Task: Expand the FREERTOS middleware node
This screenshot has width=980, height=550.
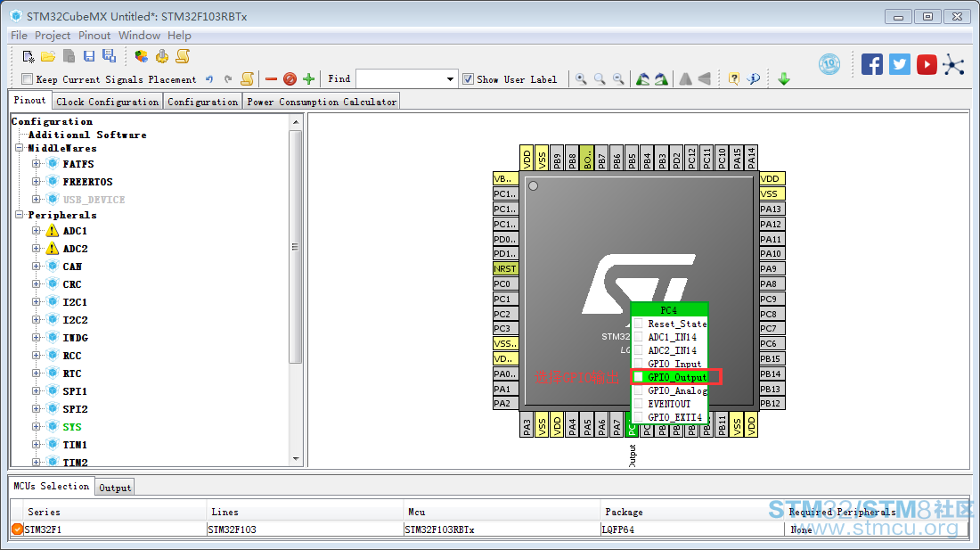Action: pos(37,181)
